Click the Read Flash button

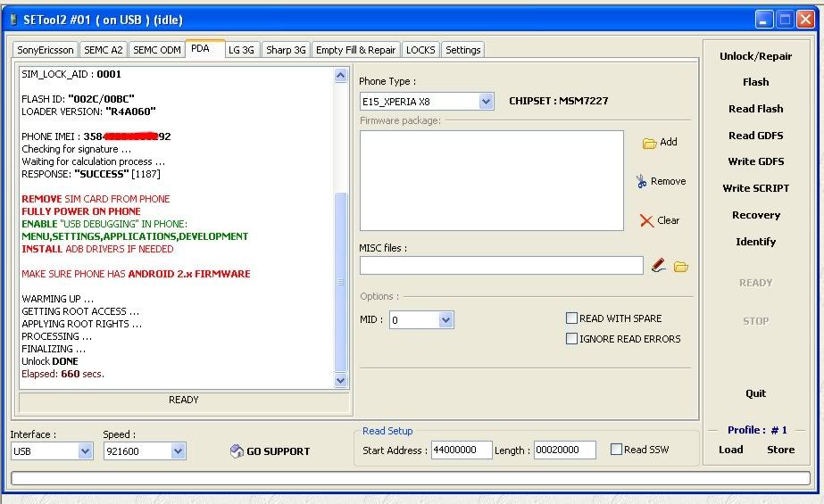pyautogui.click(x=755, y=109)
